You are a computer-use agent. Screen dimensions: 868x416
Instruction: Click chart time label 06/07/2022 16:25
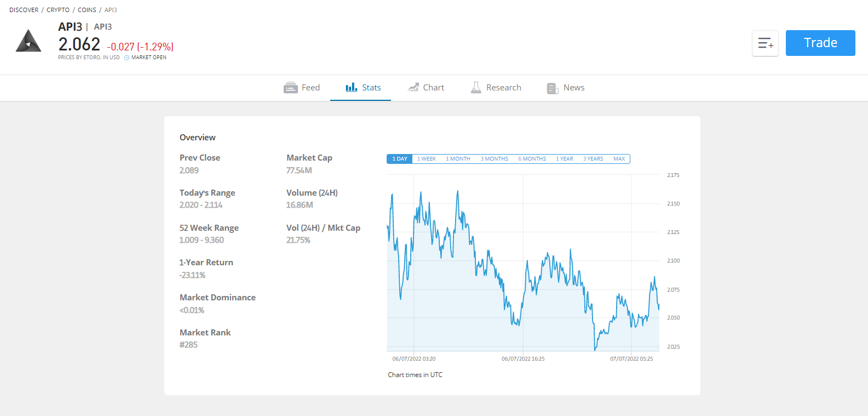click(523, 359)
